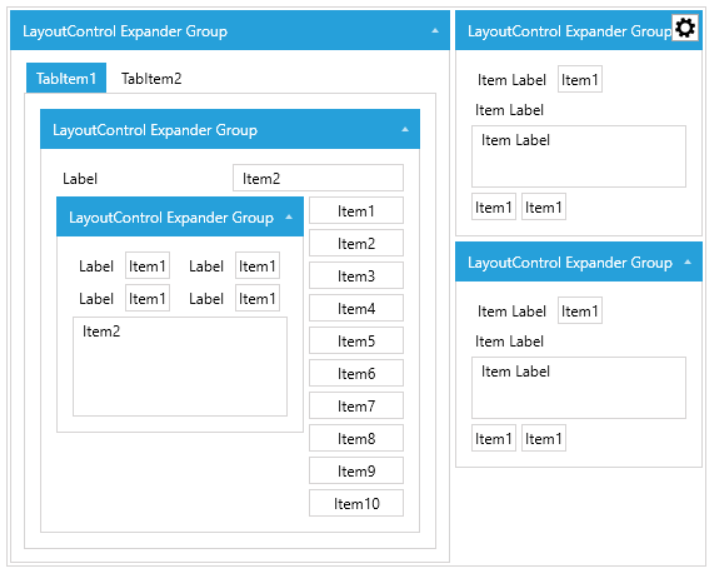Click the Item8 button
This screenshot has width=715, height=578.
click(x=356, y=438)
